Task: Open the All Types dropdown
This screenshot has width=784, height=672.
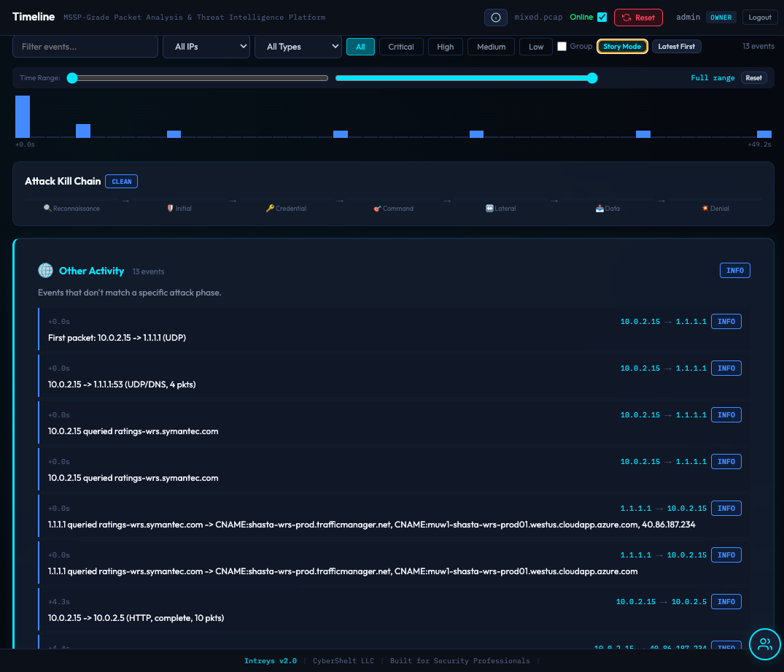Action: pos(298,46)
